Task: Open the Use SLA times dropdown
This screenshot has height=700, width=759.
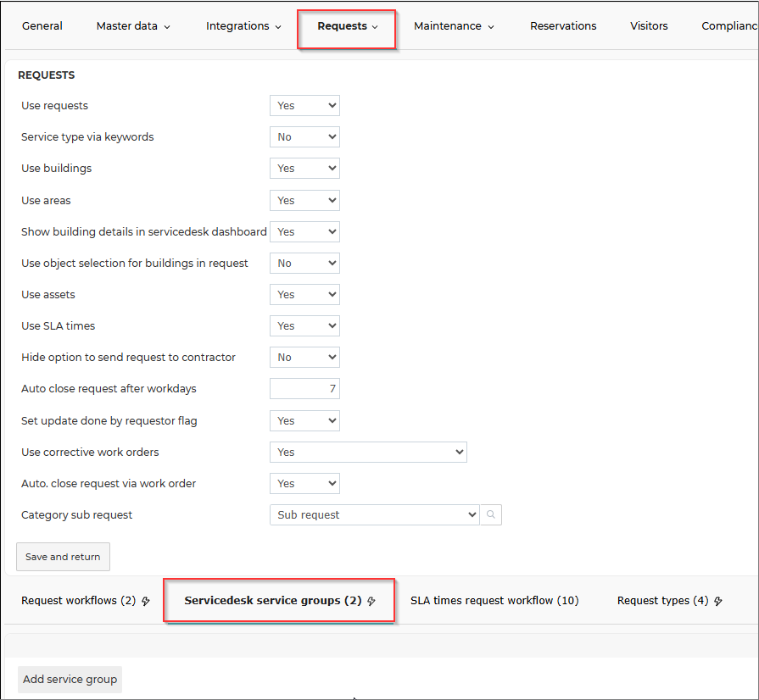Action: (304, 326)
